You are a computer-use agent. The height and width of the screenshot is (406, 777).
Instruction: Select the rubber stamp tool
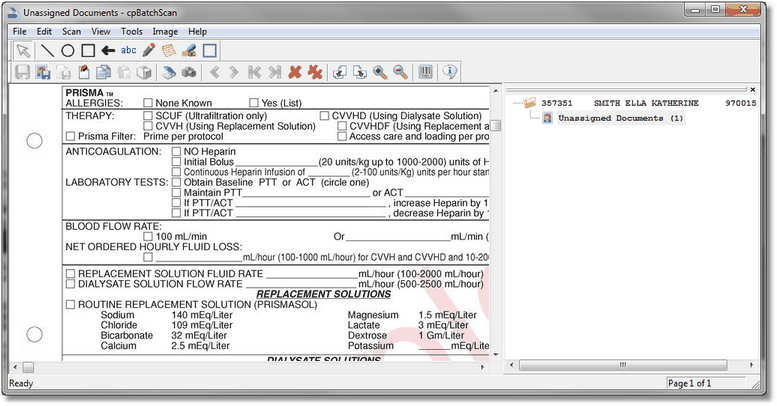(x=189, y=51)
